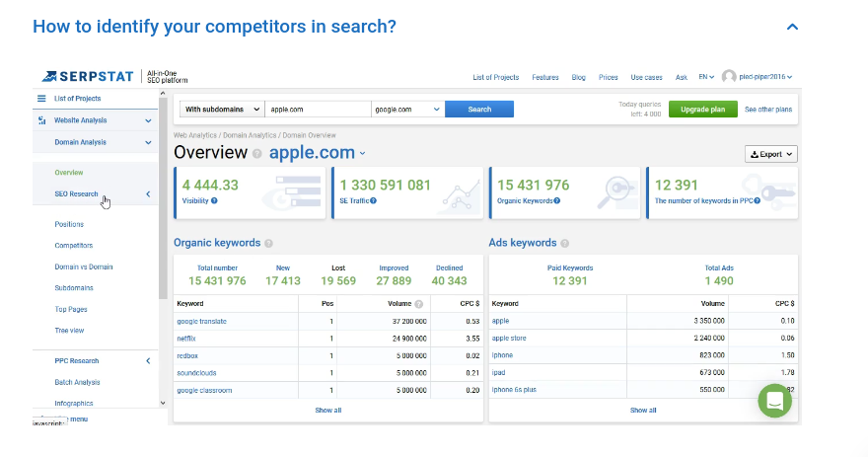Click the green Upgrade plan button

(702, 110)
